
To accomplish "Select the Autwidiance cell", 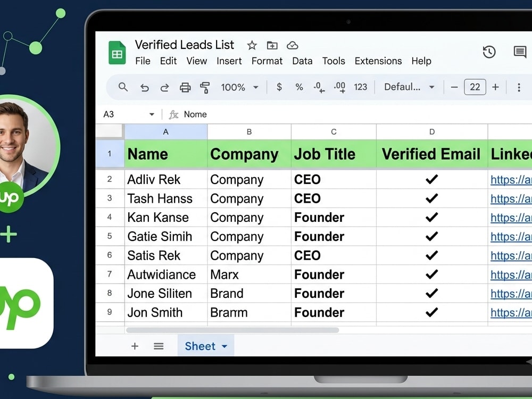I will [166, 275].
